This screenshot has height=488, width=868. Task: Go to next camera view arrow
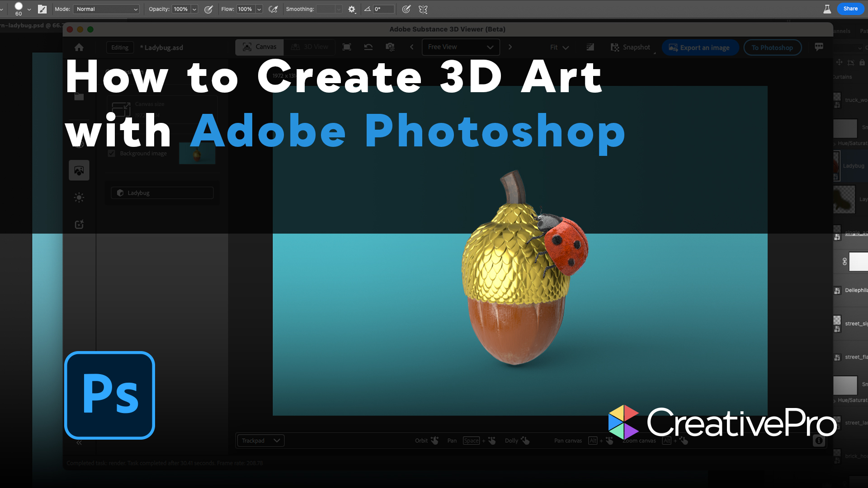pos(510,47)
